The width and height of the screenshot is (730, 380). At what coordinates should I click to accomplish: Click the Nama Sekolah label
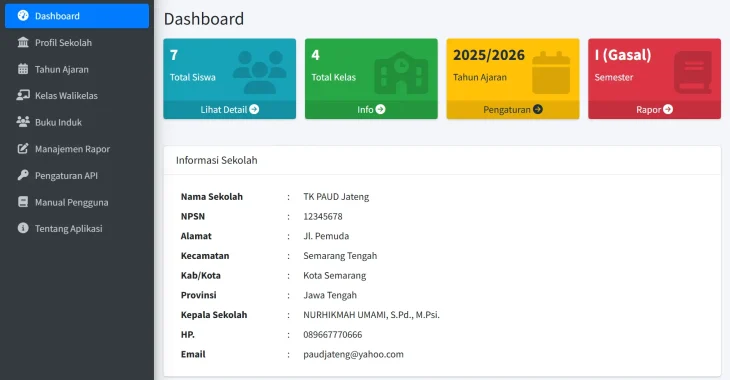(211, 197)
